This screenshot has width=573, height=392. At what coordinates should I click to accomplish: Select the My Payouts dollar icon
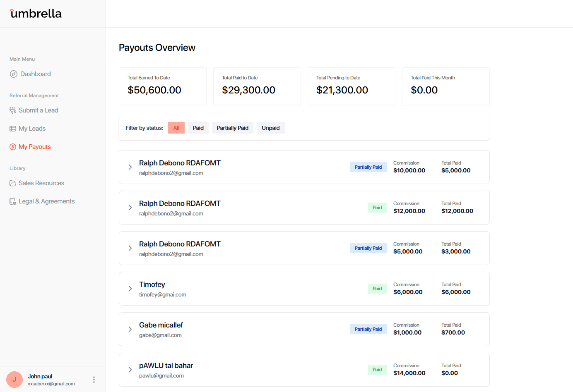pos(12,146)
